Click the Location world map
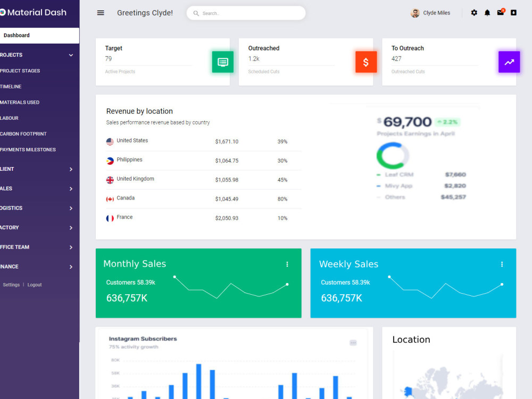The width and height of the screenshot is (532, 399). click(x=448, y=377)
